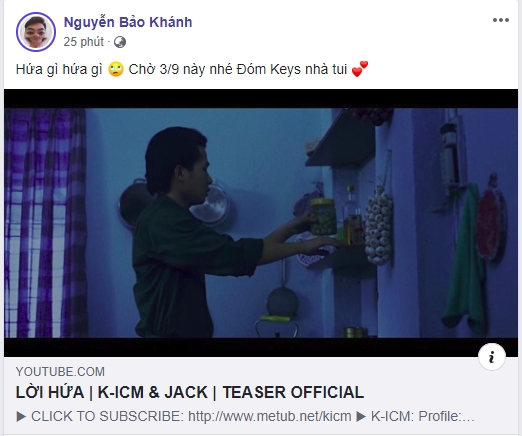Click the metub.net/kicm URL in description

click(269, 416)
